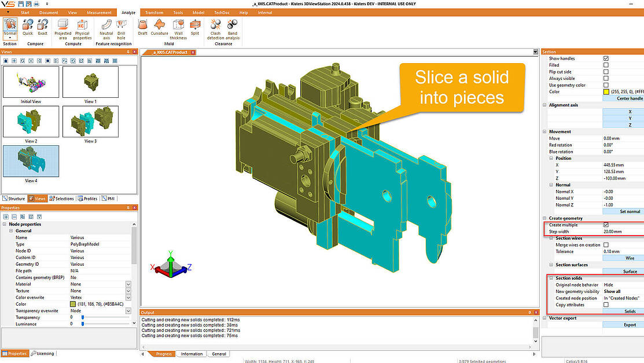This screenshot has width=644, height=363.
Task: Click first Properties panel toolbar icon
Action: (6, 217)
